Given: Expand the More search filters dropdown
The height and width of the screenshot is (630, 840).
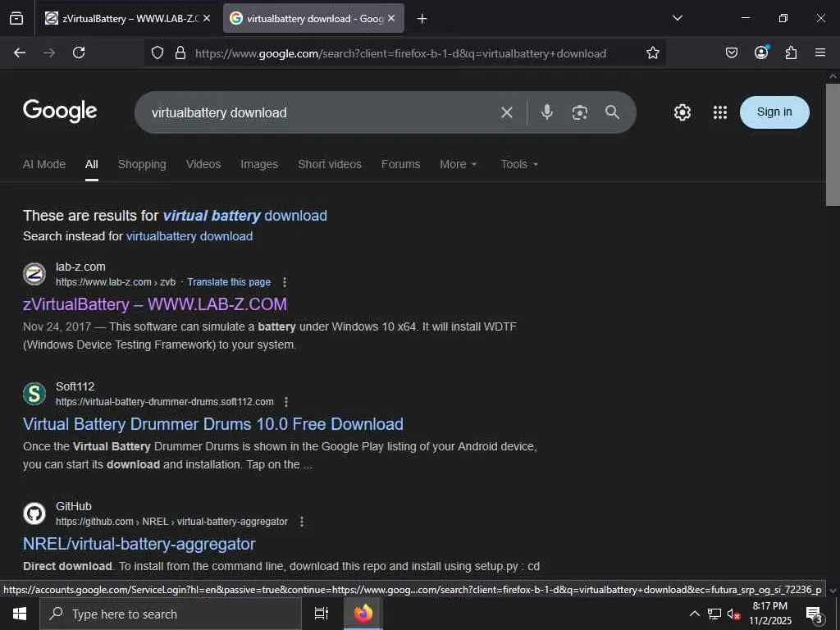Looking at the screenshot, I should pyautogui.click(x=459, y=164).
